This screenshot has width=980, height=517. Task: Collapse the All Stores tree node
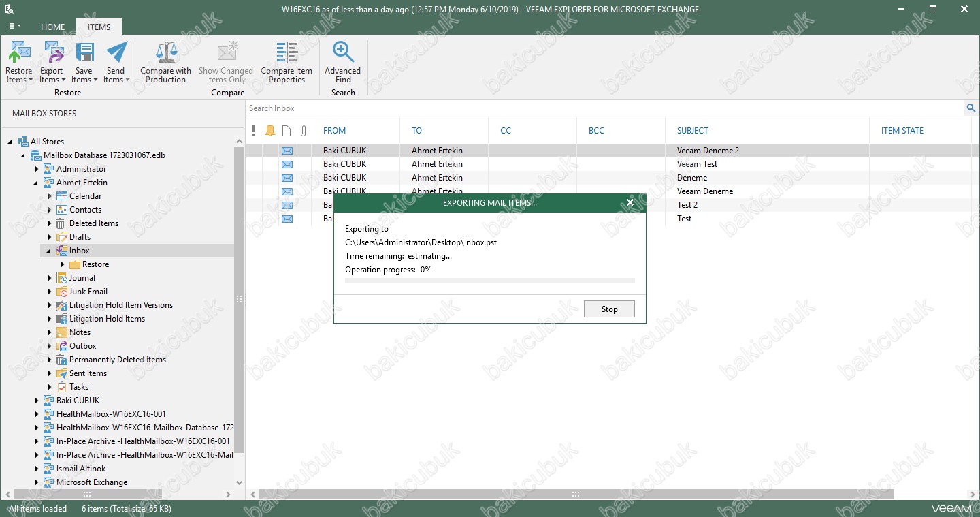point(10,142)
